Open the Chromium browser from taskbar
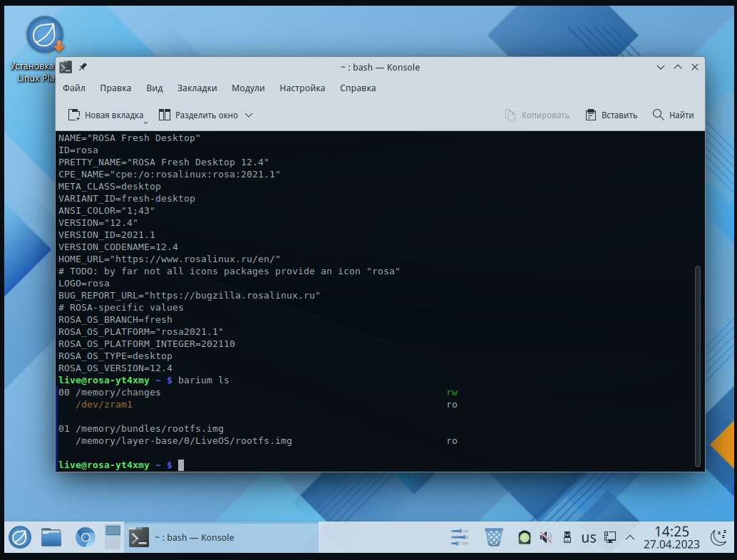 [85, 536]
